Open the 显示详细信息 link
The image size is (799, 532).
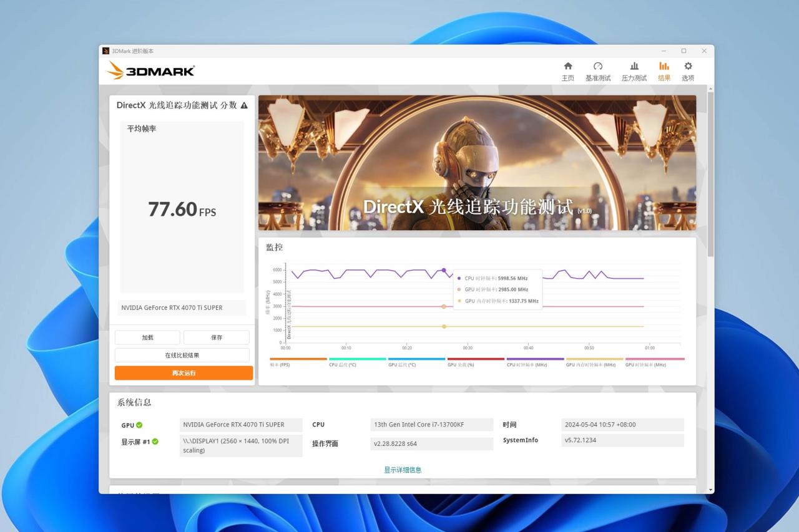403,470
